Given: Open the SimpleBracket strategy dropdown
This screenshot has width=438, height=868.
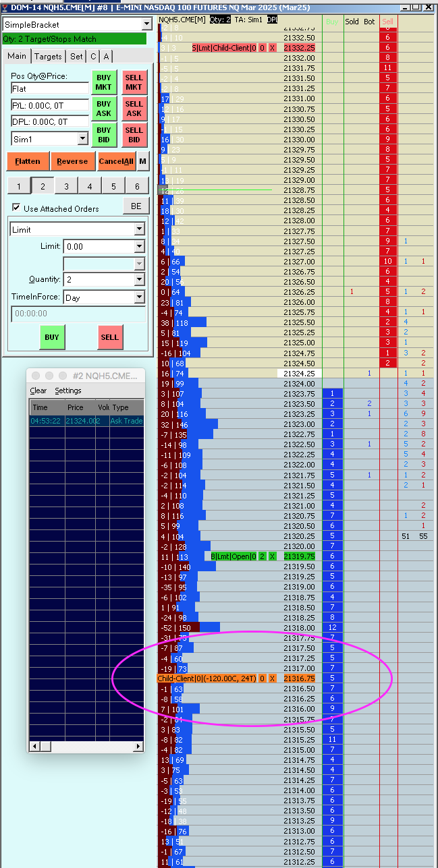Looking at the screenshot, I should point(147,25).
